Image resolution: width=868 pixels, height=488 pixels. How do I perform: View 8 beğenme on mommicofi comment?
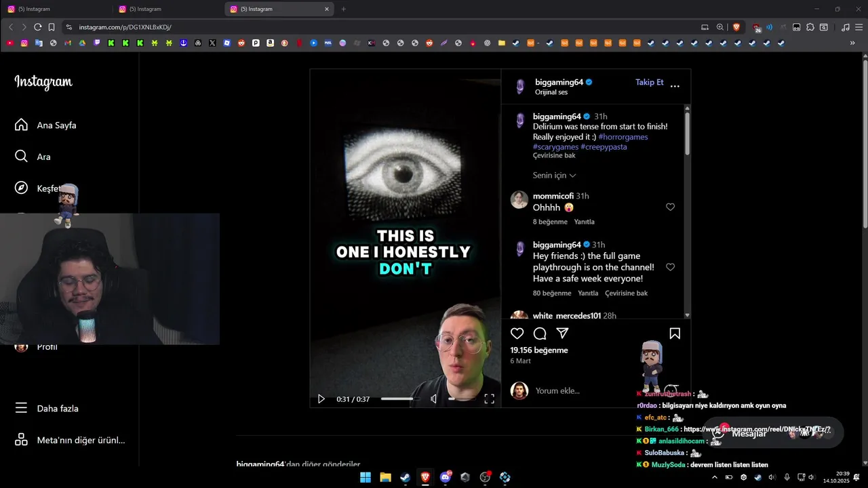[550, 222]
